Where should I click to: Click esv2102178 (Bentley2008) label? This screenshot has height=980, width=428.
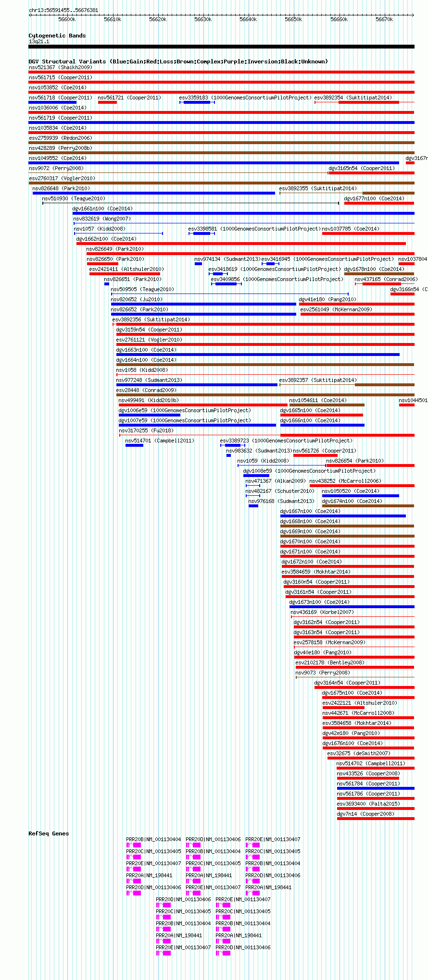(330, 662)
